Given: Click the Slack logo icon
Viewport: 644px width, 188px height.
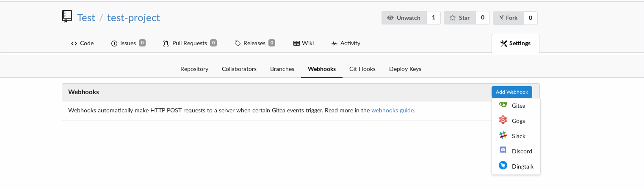Looking at the screenshot, I should tap(503, 136).
